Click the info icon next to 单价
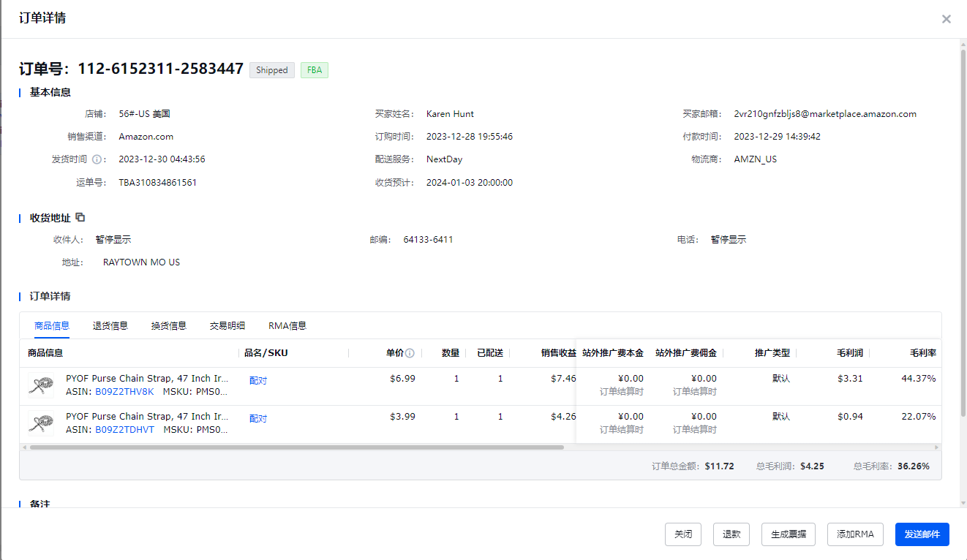This screenshot has width=967, height=560. [410, 353]
